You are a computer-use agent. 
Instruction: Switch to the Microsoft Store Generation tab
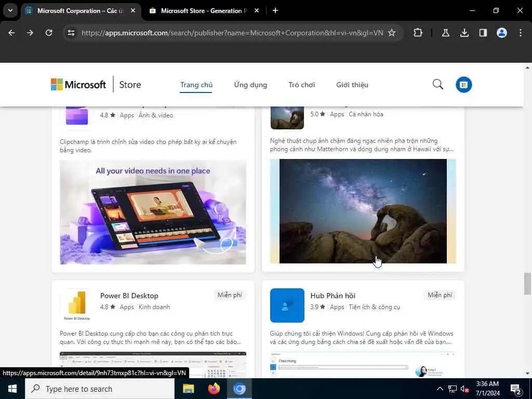pyautogui.click(x=205, y=11)
